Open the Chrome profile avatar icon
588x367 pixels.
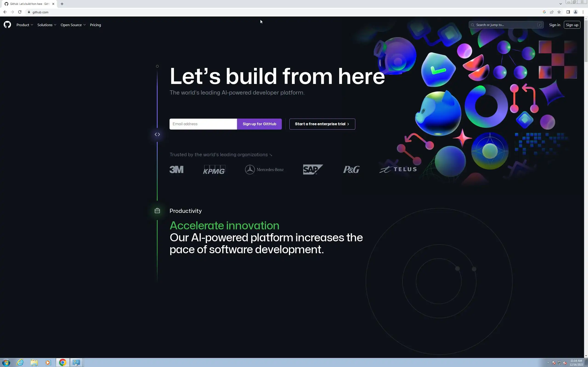pyautogui.click(x=575, y=12)
